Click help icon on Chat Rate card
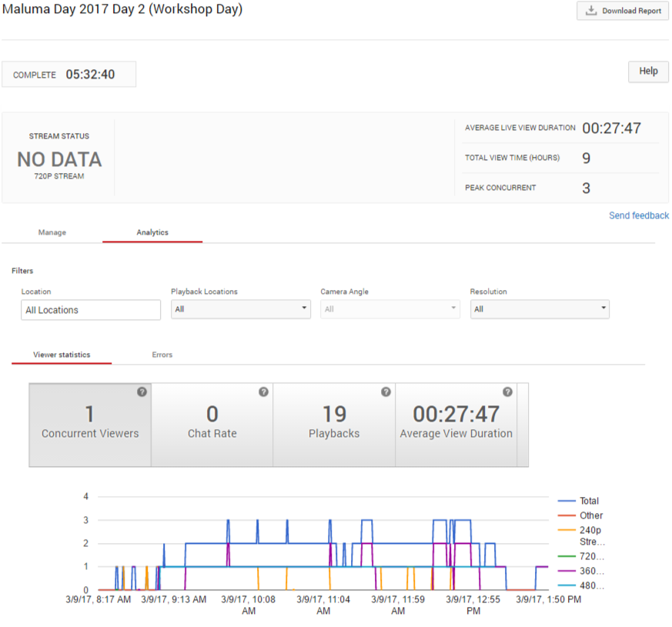The image size is (672, 627). 263,392
